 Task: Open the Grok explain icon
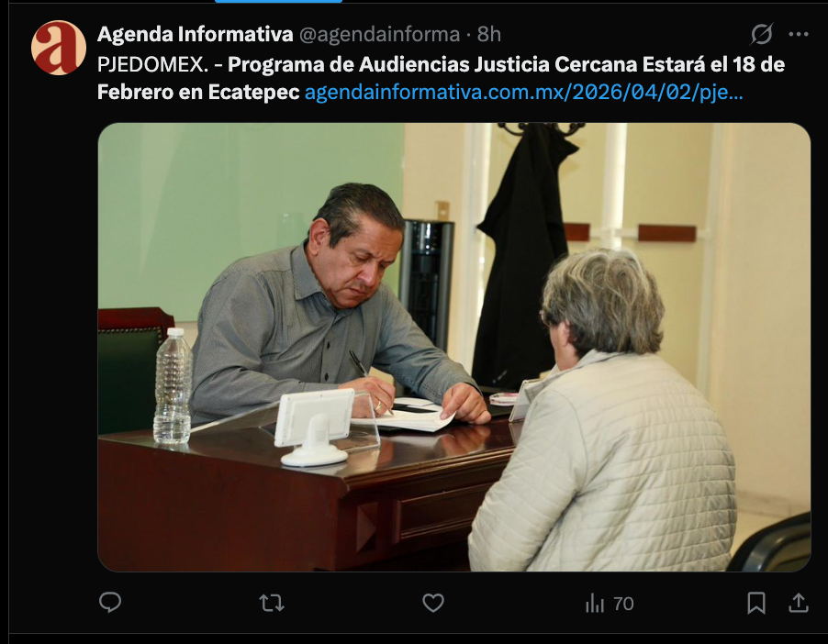pyautogui.click(x=762, y=34)
